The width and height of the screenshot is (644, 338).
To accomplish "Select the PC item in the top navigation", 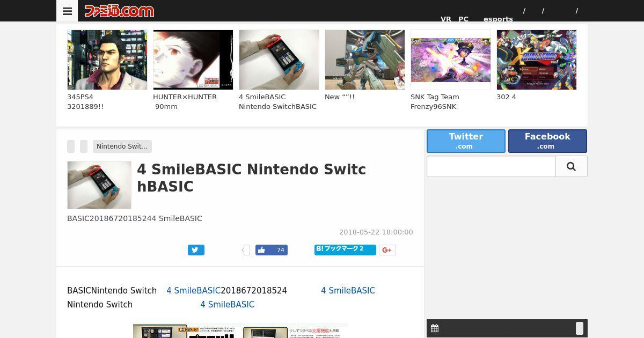I will coord(463,19).
